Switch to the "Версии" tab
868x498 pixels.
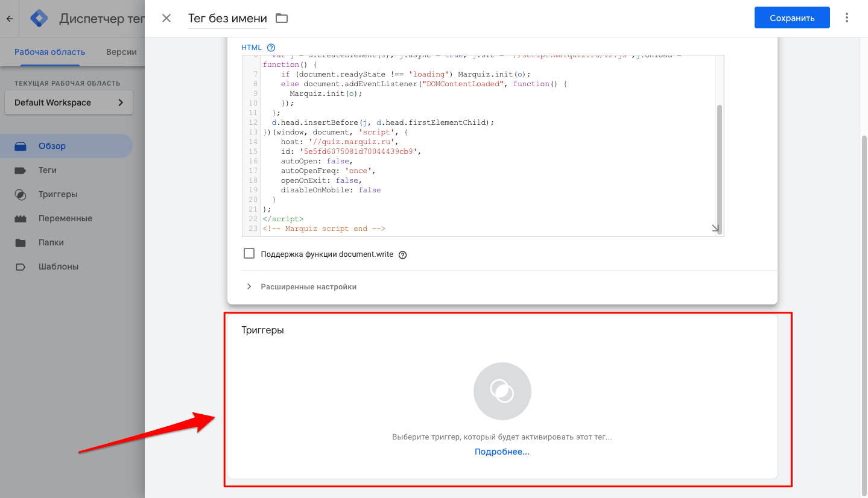121,52
